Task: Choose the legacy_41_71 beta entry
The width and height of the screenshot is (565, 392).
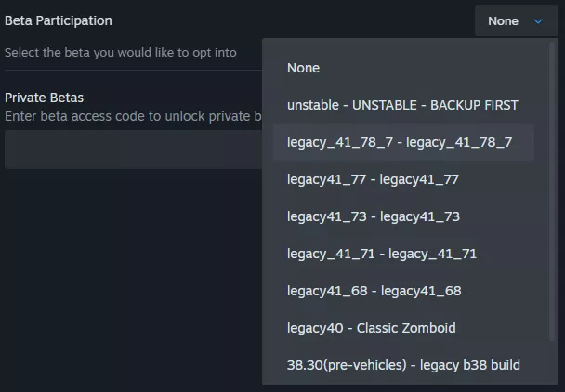Action: click(381, 254)
